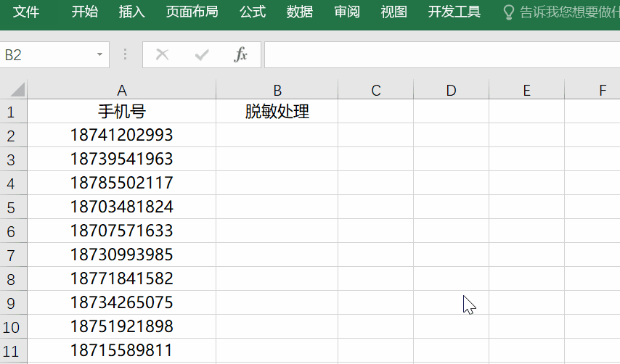The image size is (620, 364).
Task: Select column D header
Action: click(x=451, y=90)
